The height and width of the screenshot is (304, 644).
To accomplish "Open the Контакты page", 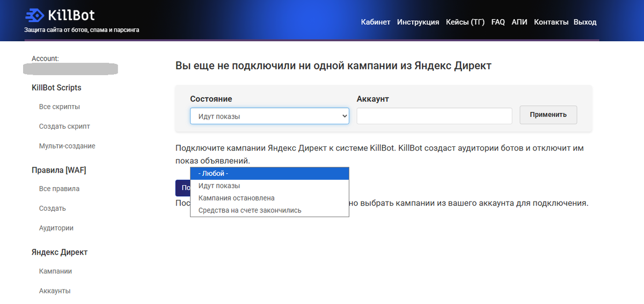I will click(551, 22).
